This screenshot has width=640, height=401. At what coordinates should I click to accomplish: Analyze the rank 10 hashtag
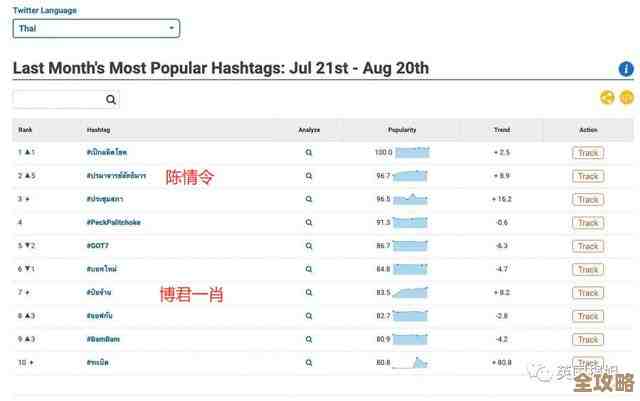coord(309,362)
